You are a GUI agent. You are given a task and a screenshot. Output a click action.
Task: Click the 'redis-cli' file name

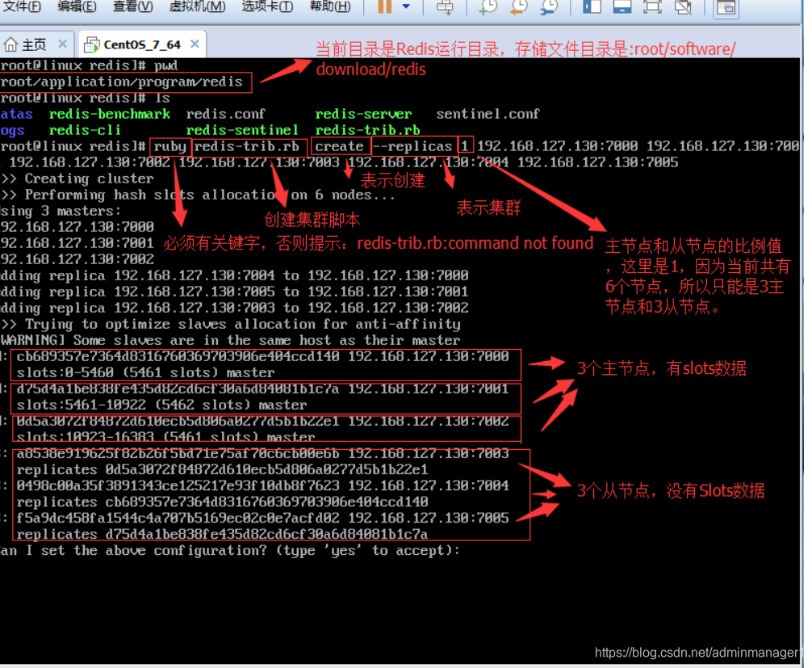pyautogui.click(x=85, y=129)
